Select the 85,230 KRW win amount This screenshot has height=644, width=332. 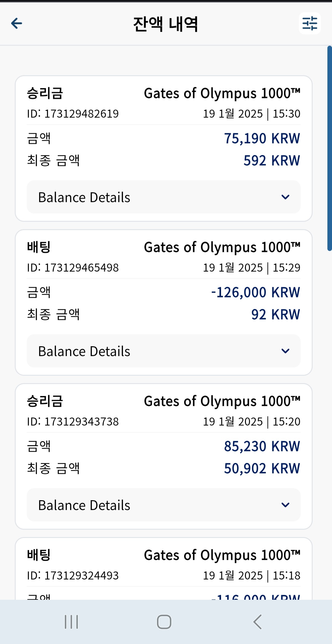[262, 446]
